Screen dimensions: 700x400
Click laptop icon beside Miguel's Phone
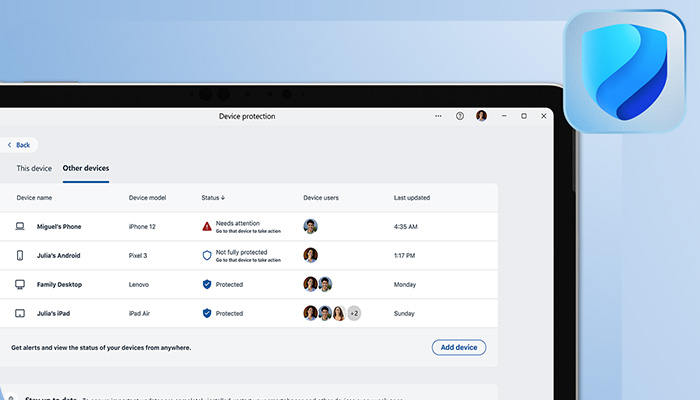click(19, 227)
